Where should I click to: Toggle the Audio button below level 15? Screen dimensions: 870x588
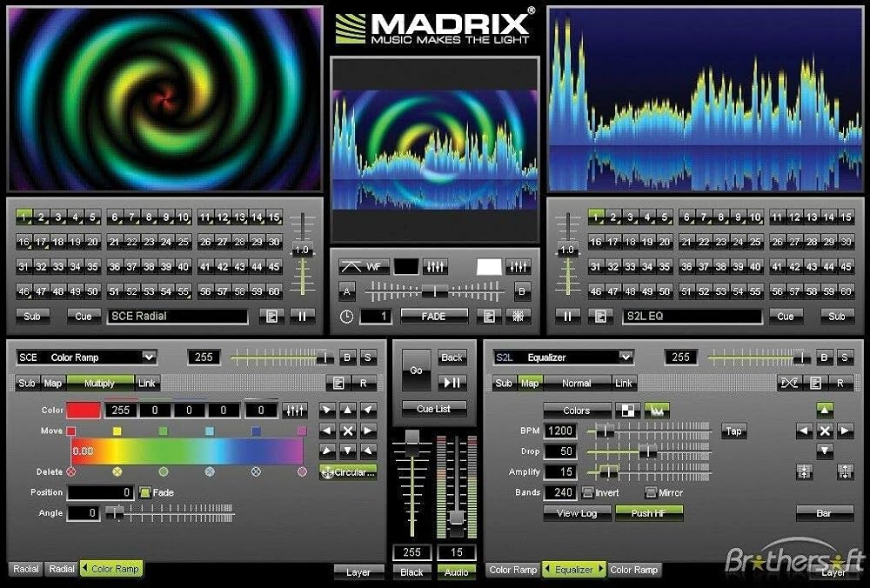[x=456, y=572]
